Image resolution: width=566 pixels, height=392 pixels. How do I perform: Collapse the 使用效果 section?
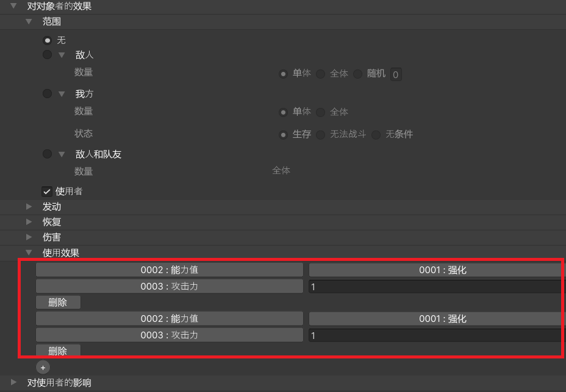click(x=29, y=252)
